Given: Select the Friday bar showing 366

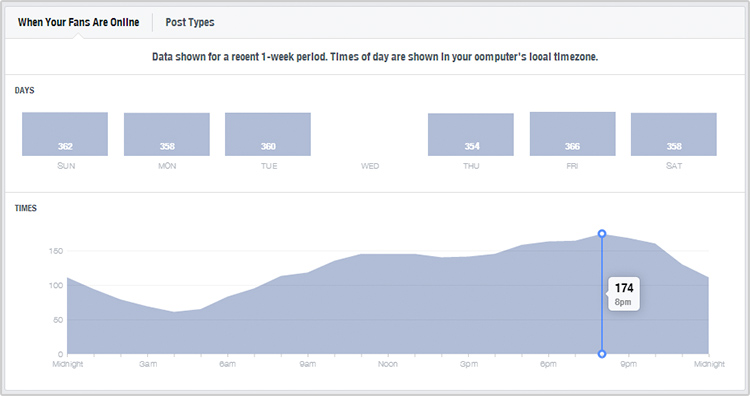Looking at the screenshot, I should [x=573, y=134].
